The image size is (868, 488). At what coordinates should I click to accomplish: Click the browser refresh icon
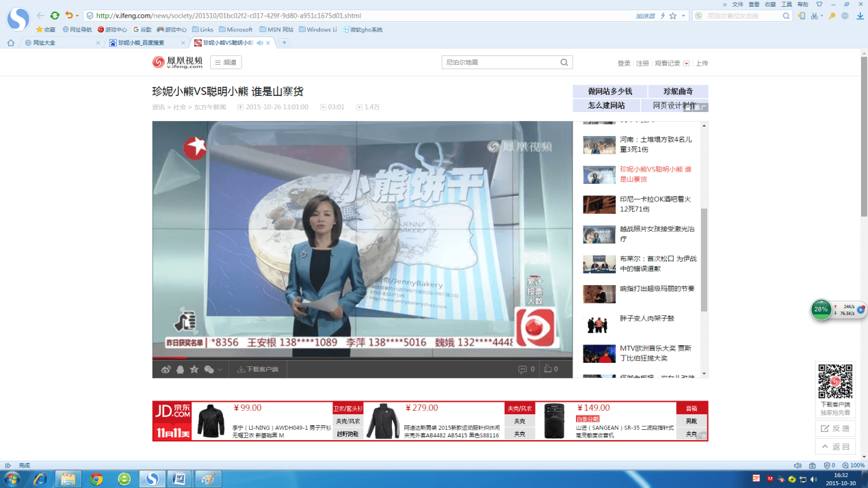point(55,15)
